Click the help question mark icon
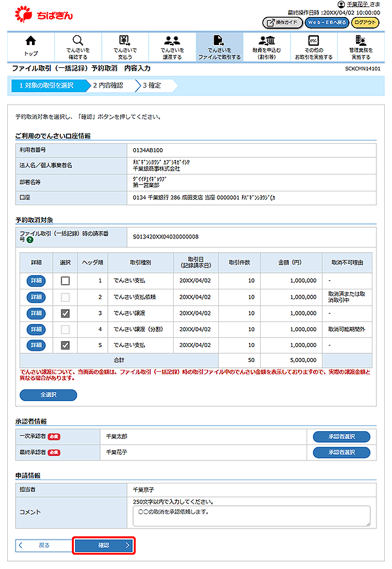This screenshot has height=569, width=392. (30, 240)
